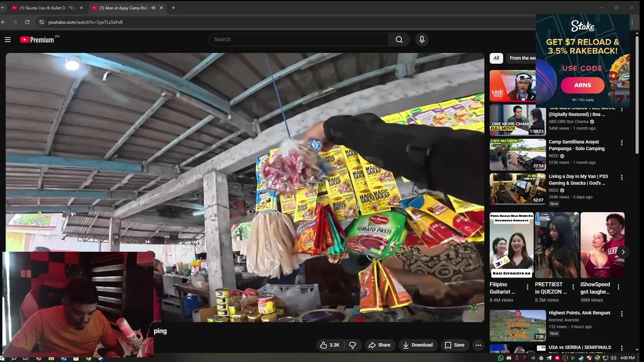The width and height of the screenshot is (644, 362).
Task: Focus the address bar URL
Action: [x=86, y=22]
